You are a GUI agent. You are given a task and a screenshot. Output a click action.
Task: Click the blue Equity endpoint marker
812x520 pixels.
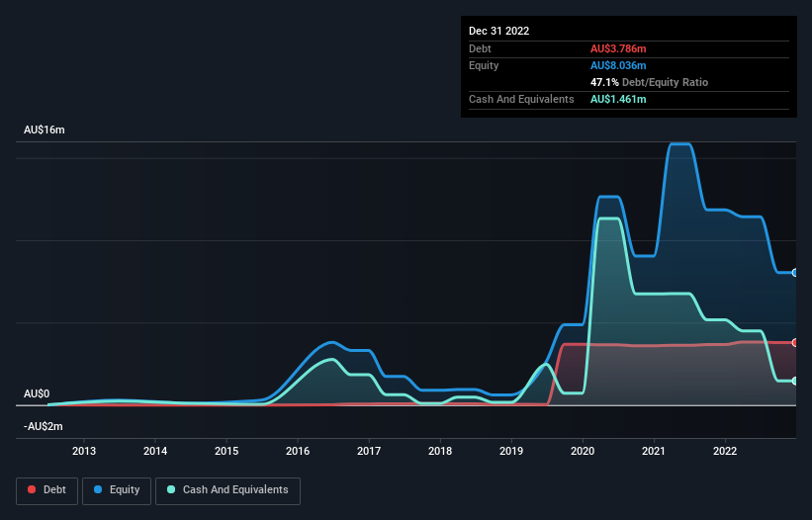pyautogui.click(x=795, y=273)
